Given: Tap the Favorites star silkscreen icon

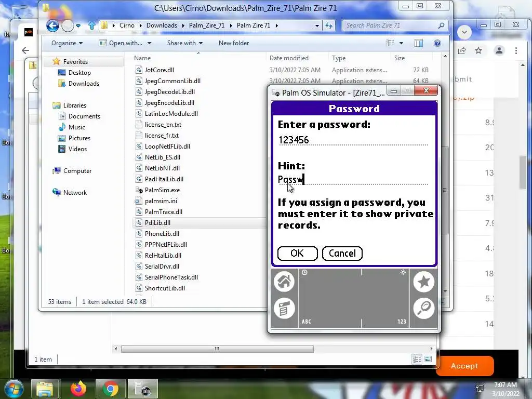Looking at the screenshot, I should [424, 282].
